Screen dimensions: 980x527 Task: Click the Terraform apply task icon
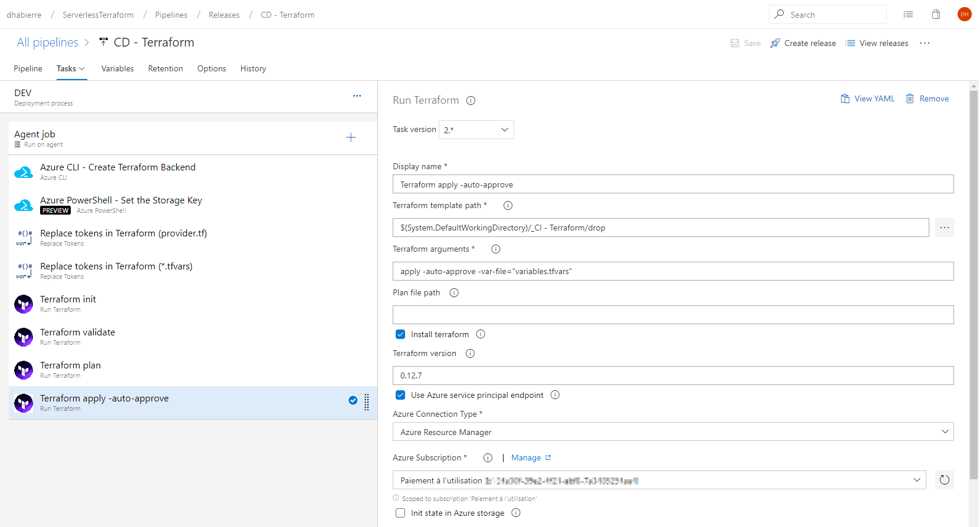pyautogui.click(x=24, y=403)
